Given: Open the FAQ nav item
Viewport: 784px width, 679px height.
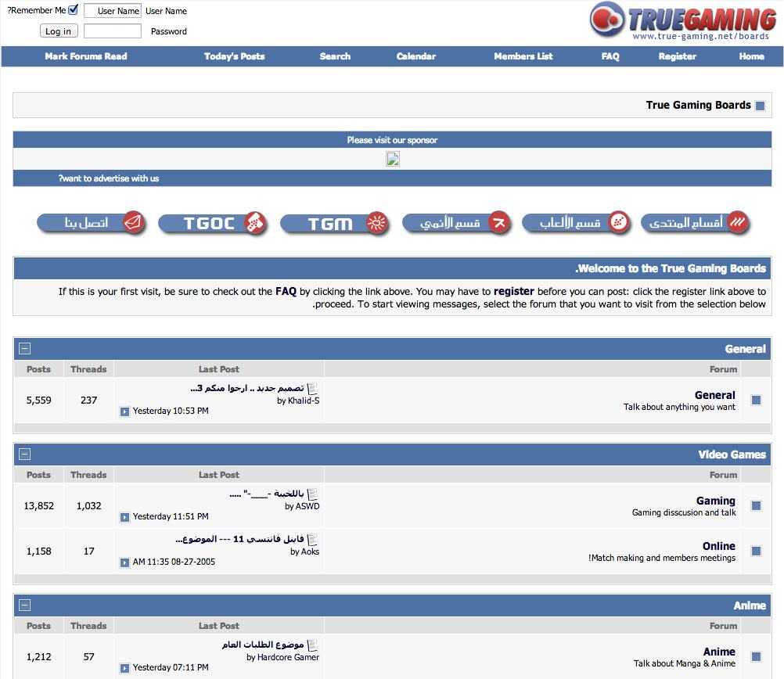Looking at the screenshot, I should click(610, 56).
